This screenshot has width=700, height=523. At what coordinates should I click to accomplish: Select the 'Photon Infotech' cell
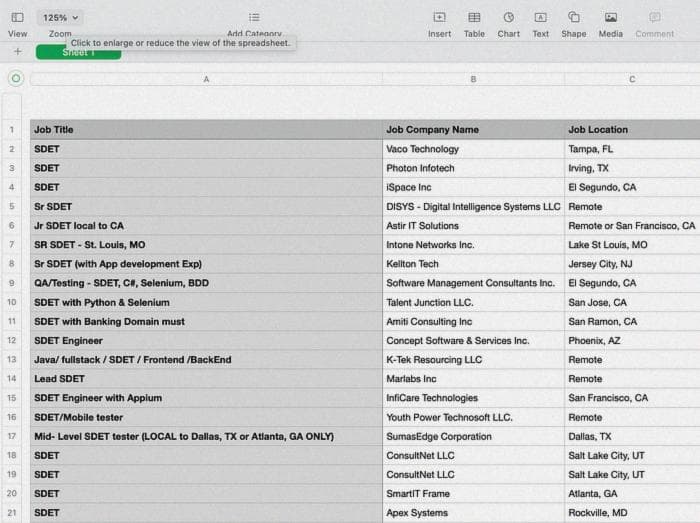[x=473, y=168]
